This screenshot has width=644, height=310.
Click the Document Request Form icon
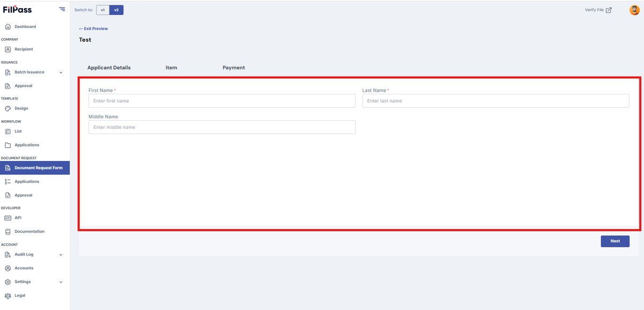coord(8,168)
